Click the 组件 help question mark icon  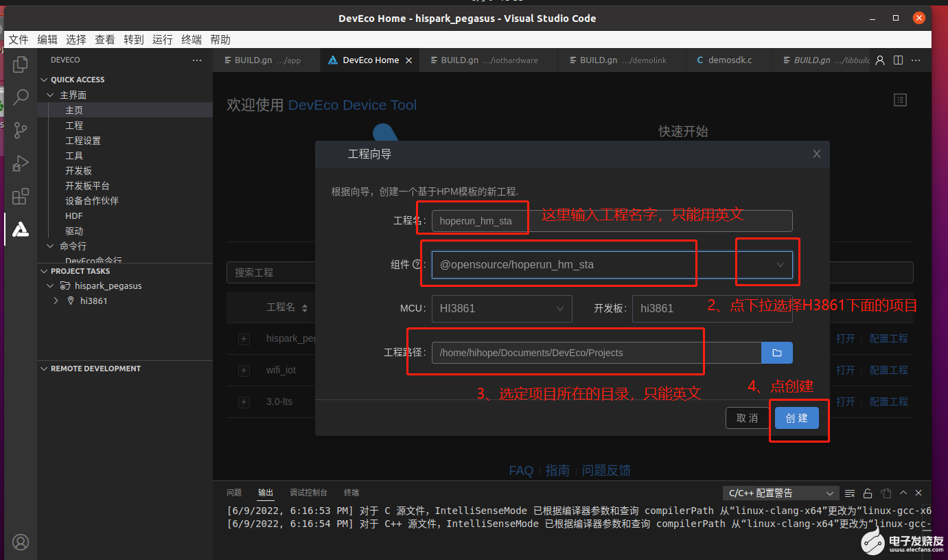point(417,264)
